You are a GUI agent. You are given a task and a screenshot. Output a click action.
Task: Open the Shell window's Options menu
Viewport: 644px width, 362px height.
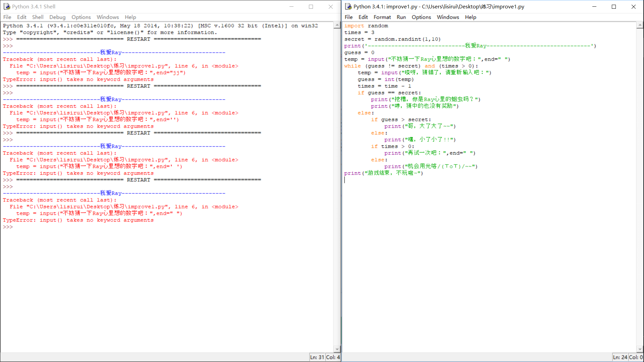[81, 17]
